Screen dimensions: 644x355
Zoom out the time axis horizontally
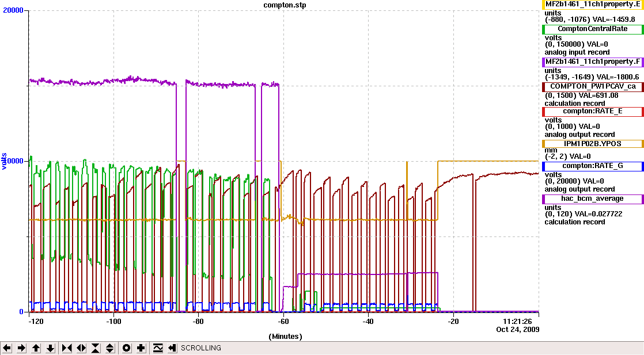click(x=81, y=348)
